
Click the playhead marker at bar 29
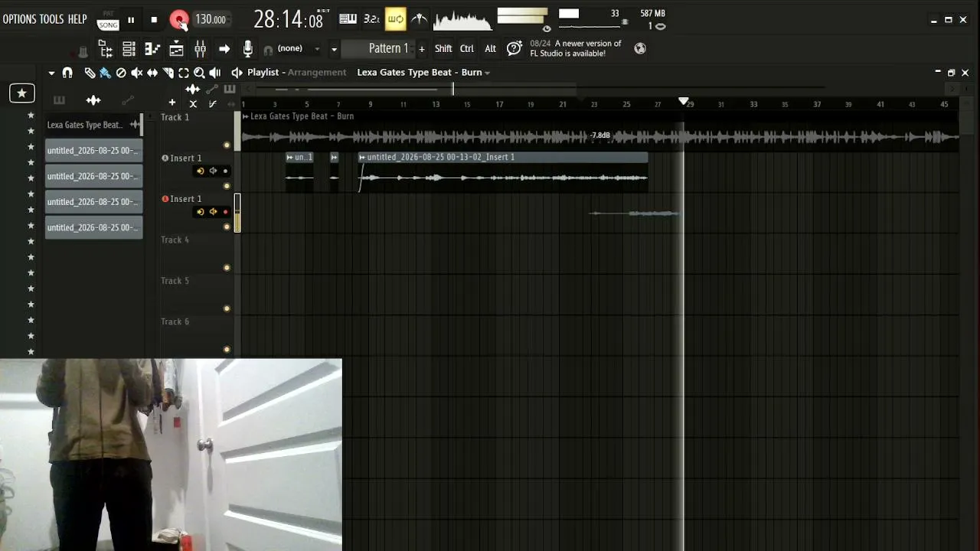pyautogui.click(x=684, y=101)
